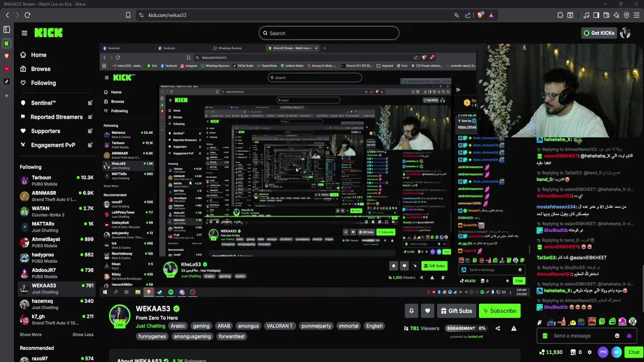Open the Brave main hamburger menu

[x=636, y=15]
